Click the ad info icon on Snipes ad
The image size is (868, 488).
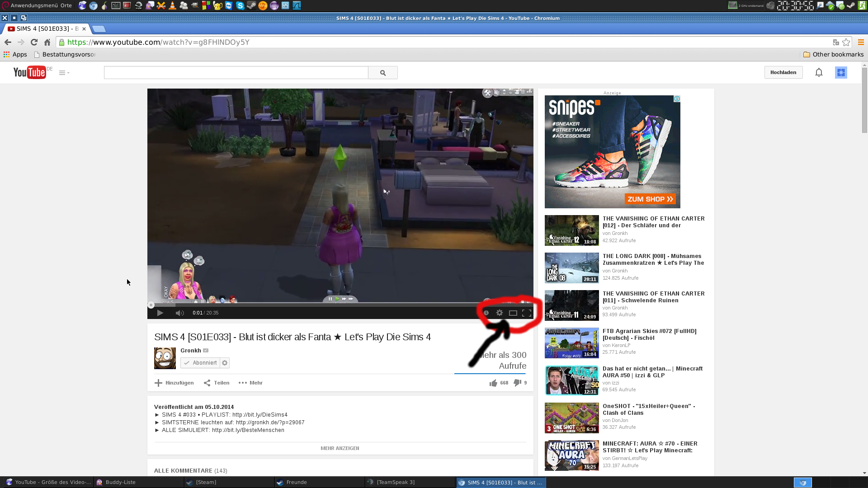[677, 99]
